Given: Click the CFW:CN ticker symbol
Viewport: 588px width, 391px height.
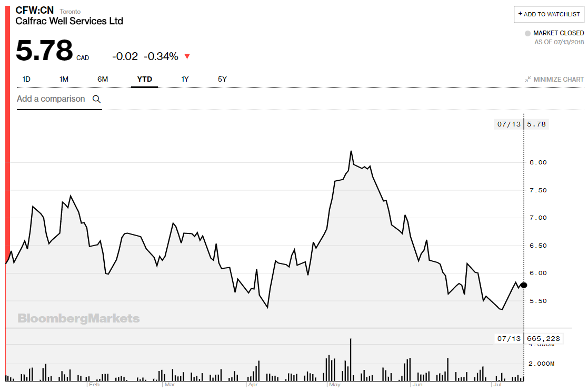Looking at the screenshot, I should pos(35,10).
